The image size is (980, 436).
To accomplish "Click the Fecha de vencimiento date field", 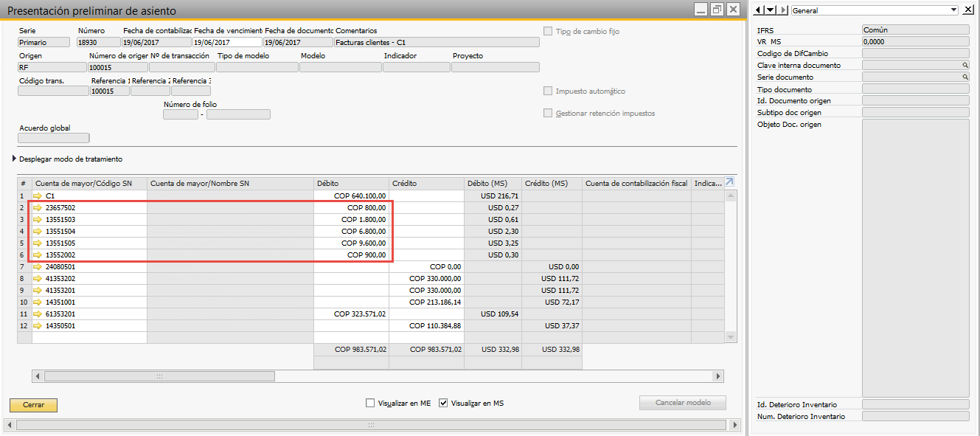I will pyautogui.click(x=227, y=43).
